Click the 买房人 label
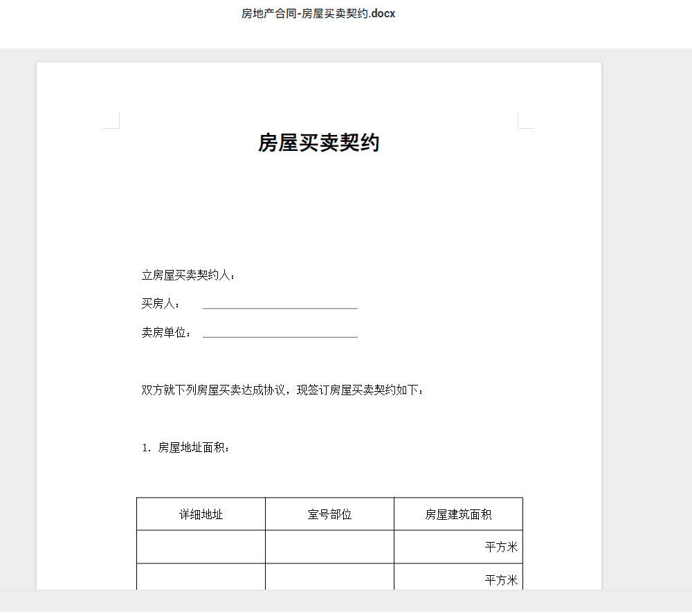Image resolution: width=692 pixels, height=616 pixels. click(x=161, y=304)
